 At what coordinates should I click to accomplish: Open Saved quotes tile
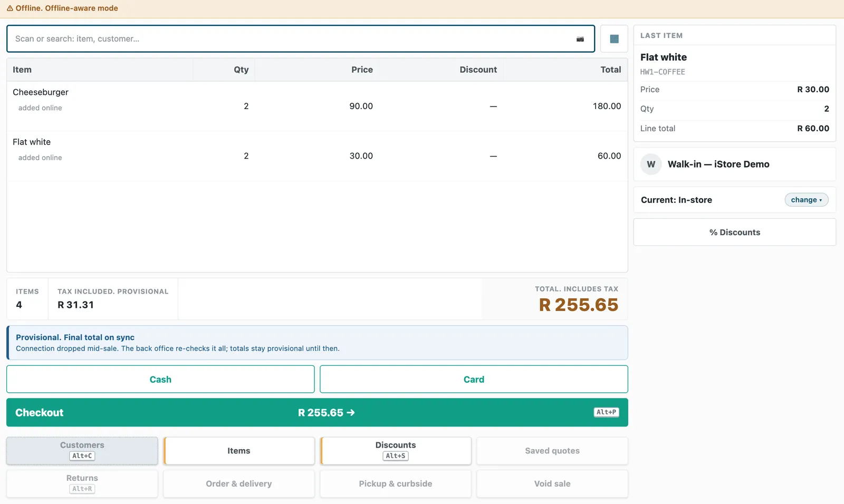[x=552, y=451]
